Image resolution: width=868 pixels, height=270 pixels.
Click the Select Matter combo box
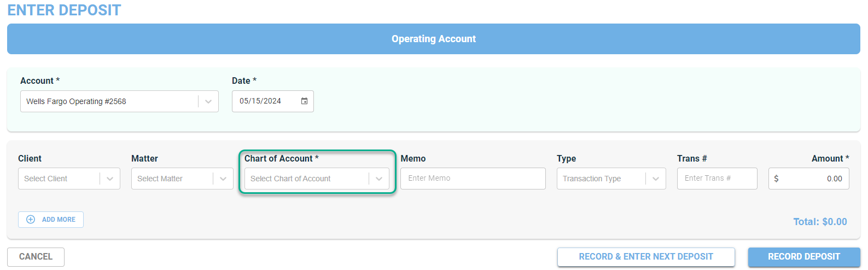182,179
